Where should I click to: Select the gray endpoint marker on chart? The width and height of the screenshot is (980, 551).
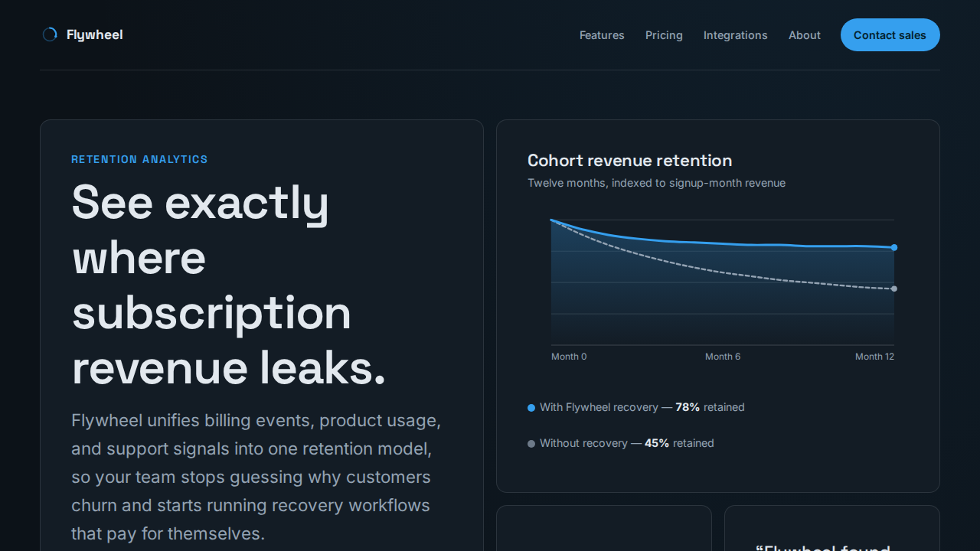click(x=894, y=289)
